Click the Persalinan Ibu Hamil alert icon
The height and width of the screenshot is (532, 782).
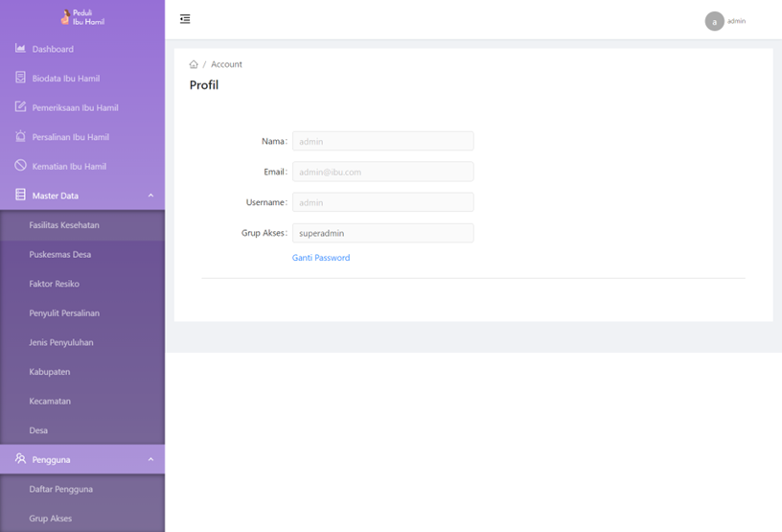pos(20,136)
